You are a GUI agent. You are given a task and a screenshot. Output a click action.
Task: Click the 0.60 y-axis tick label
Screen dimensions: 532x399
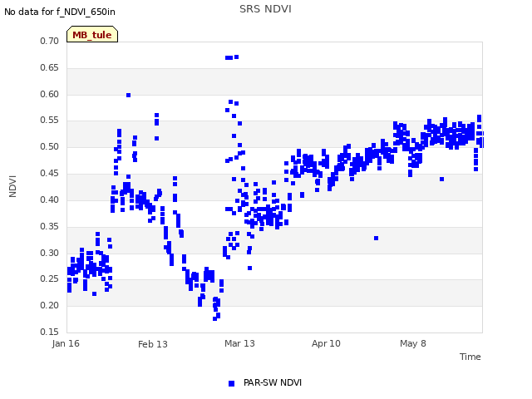(x=50, y=94)
